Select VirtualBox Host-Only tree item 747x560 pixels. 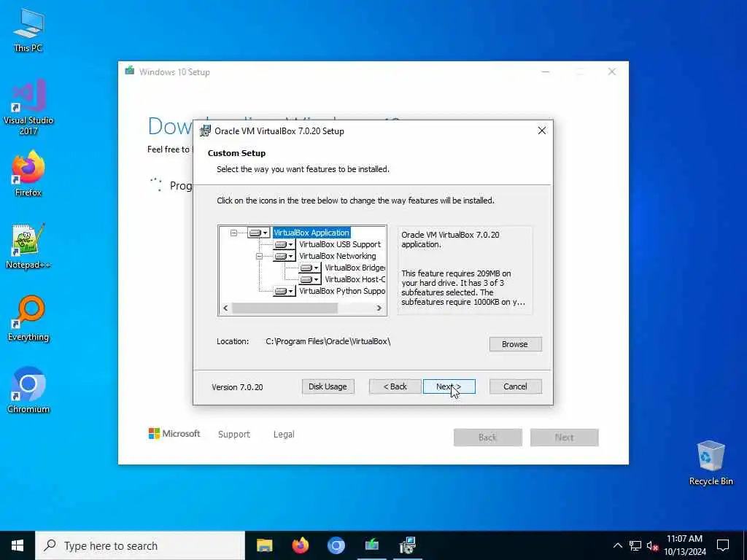coord(355,279)
